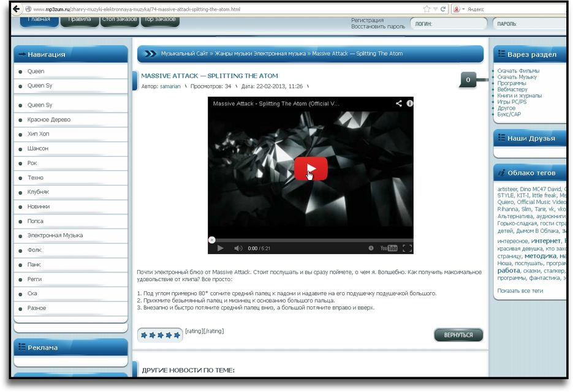573x392 pixels.
Task: Select Хип Хоп in navigation
Action: click(x=38, y=134)
